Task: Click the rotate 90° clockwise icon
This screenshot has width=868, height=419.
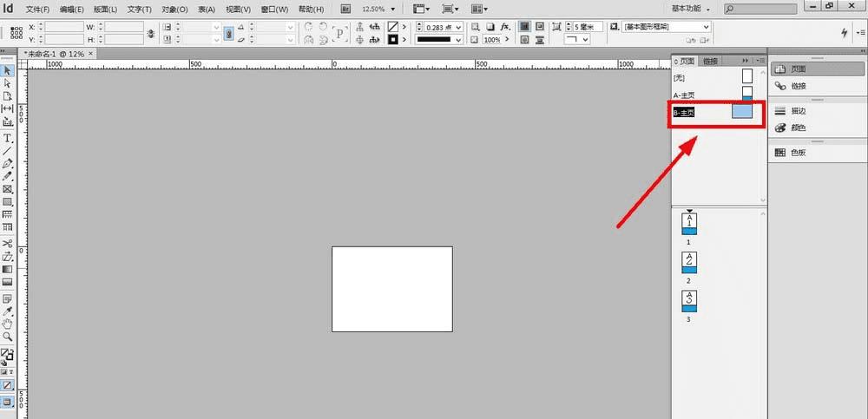Action: [x=308, y=27]
